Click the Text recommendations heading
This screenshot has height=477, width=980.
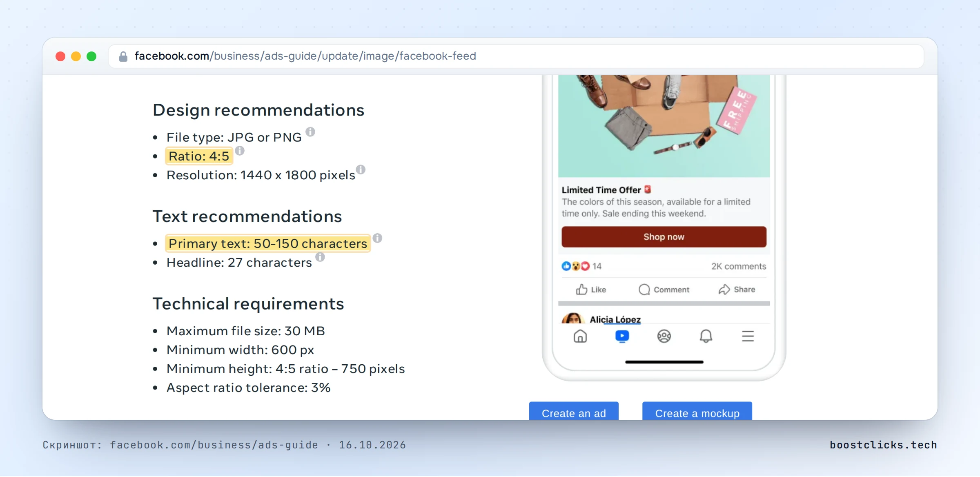[247, 216]
